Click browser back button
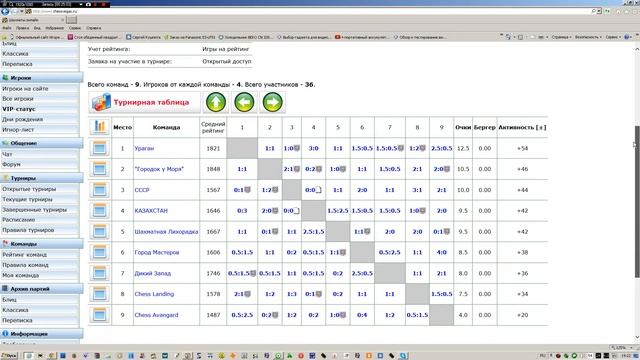The width and height of the screenshot is (640, 360). [5, 11]
